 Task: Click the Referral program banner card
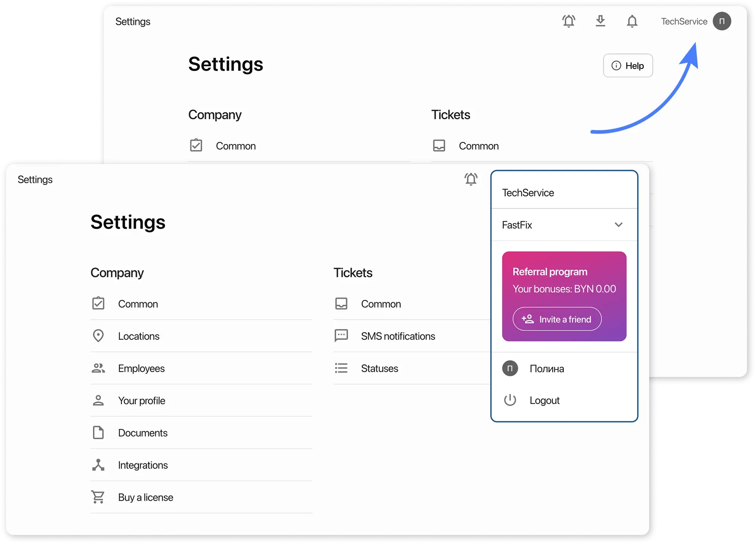564,280
